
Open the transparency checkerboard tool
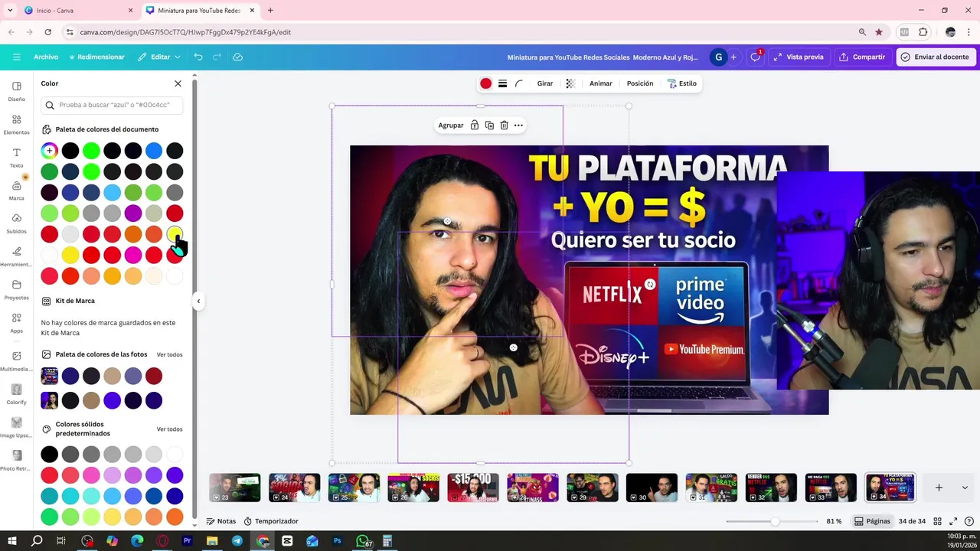point(570,83)
